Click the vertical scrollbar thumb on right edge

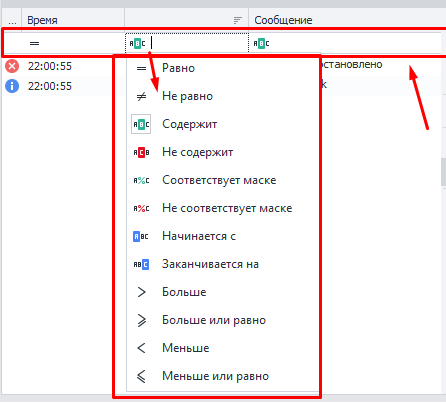[x=443, y=171]
